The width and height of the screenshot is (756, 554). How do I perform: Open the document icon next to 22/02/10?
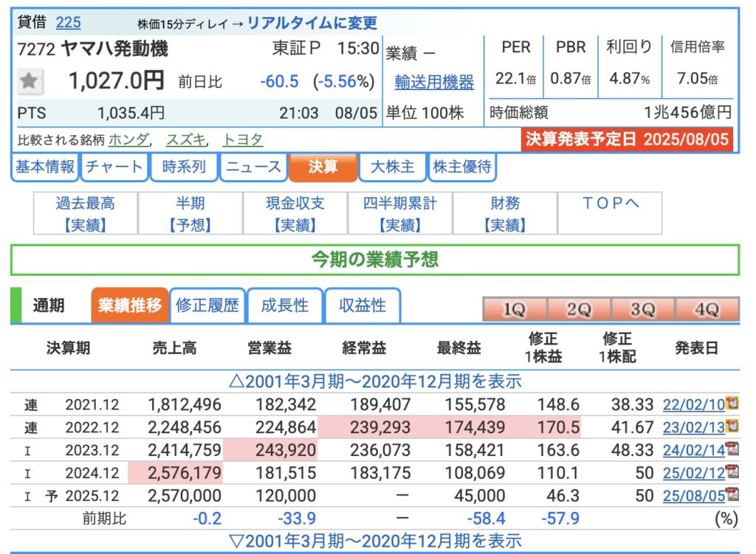732,404
